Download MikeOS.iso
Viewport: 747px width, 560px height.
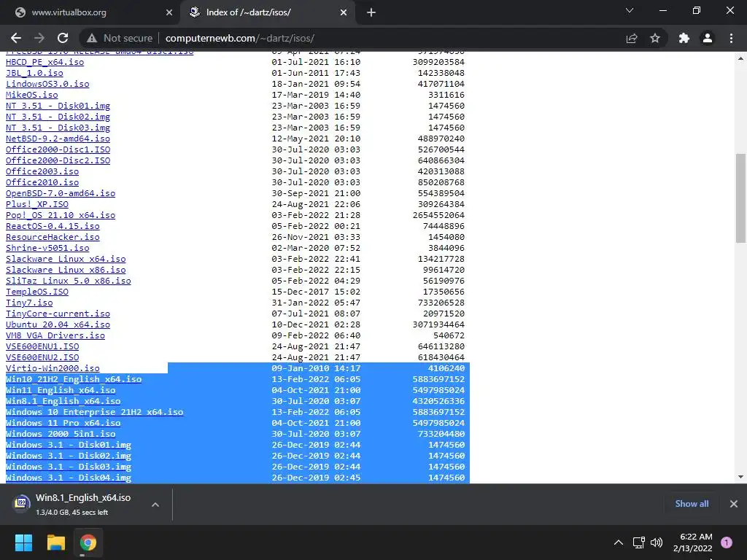pos(31,95)
